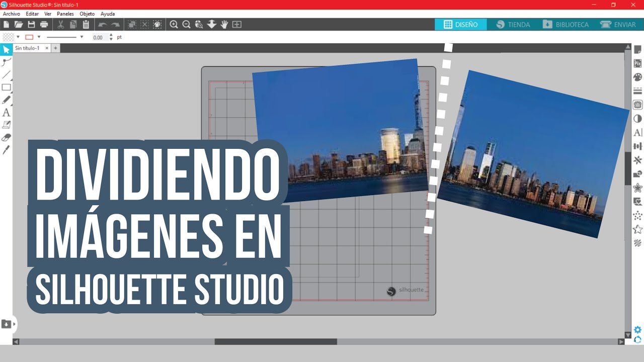Open the Page Setup panel
644x362 pixels.
coord(637,49)
